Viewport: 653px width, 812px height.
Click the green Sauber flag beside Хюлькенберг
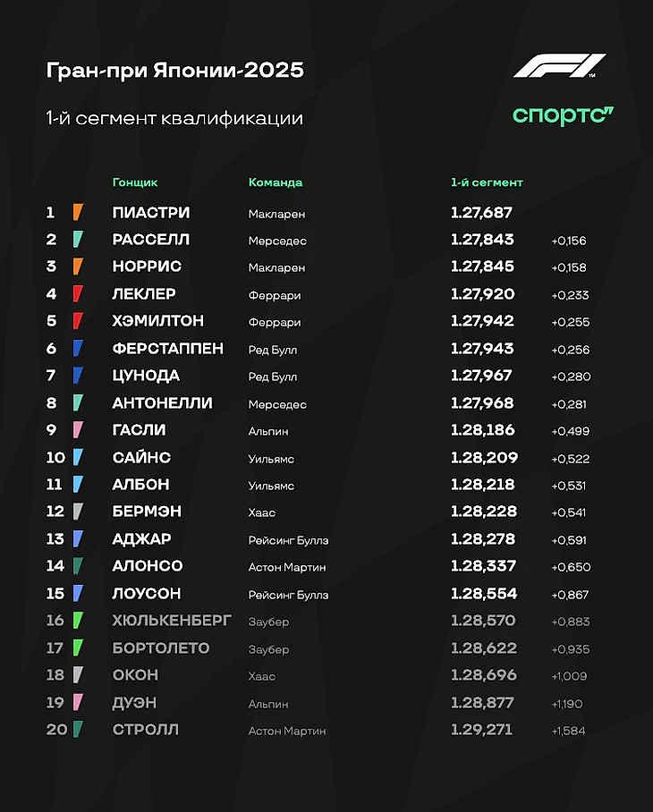point(78,620)
